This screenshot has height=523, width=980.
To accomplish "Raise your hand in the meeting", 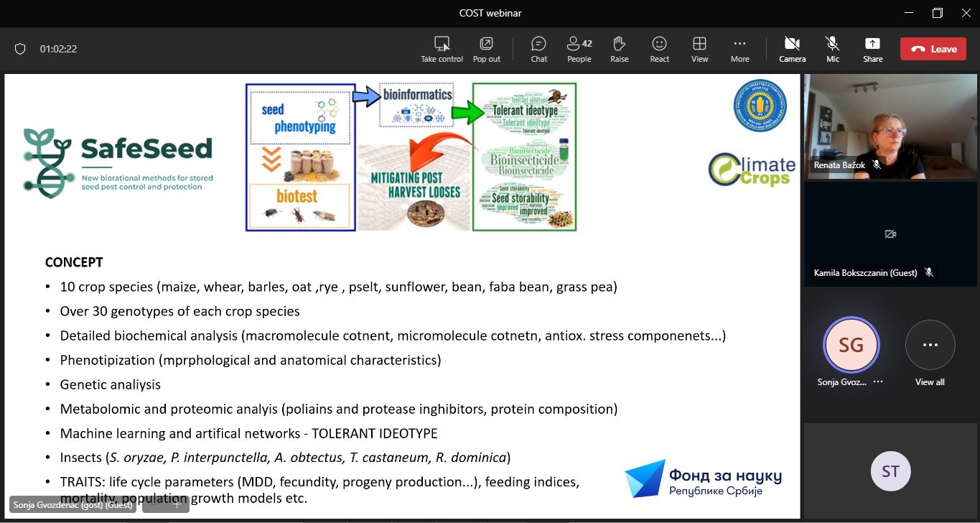I will coord(619,49).
